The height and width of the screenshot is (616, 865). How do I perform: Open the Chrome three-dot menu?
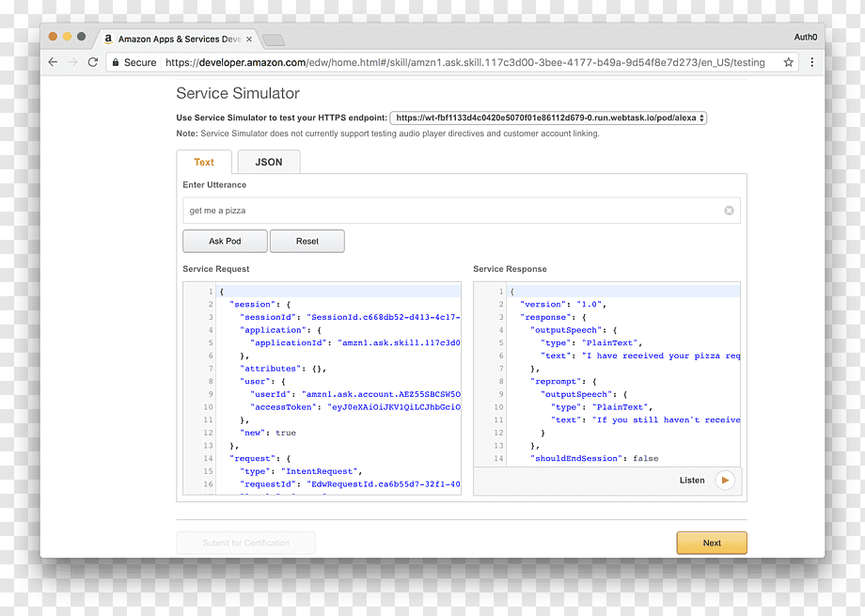click(x=812, y=62)
